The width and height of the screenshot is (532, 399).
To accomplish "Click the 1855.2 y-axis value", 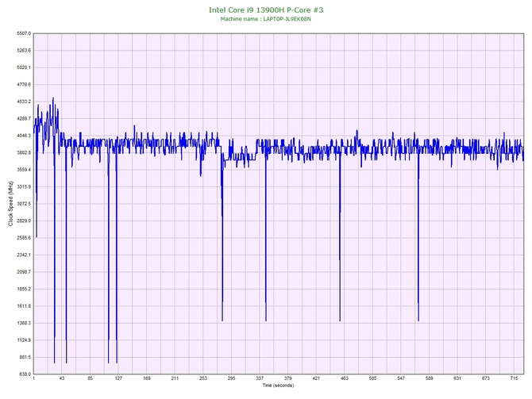I will [24, 290].
